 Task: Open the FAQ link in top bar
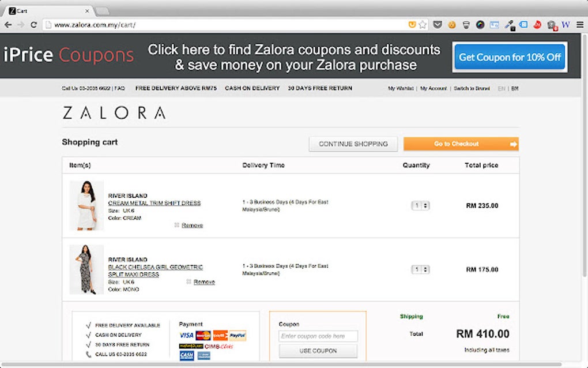coord(120,88)
